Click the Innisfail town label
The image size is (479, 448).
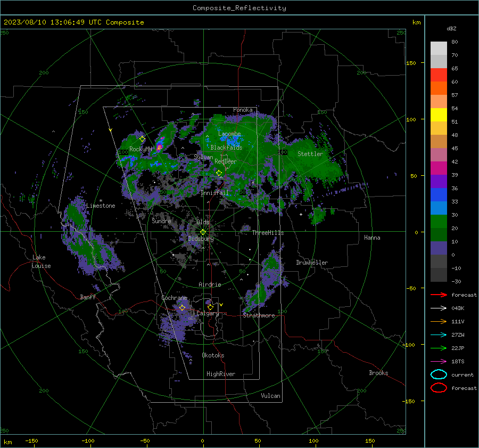click(214, 193)
